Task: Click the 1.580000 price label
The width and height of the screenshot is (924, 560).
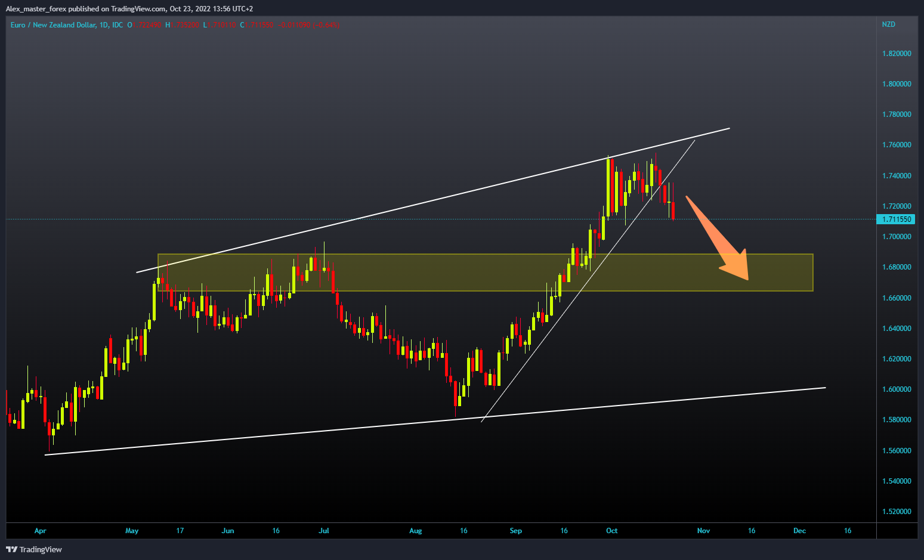Action: point(897,420)
